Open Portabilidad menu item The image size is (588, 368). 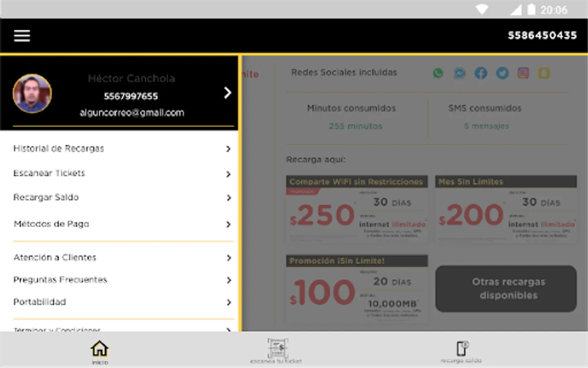(x=119, y=302)
